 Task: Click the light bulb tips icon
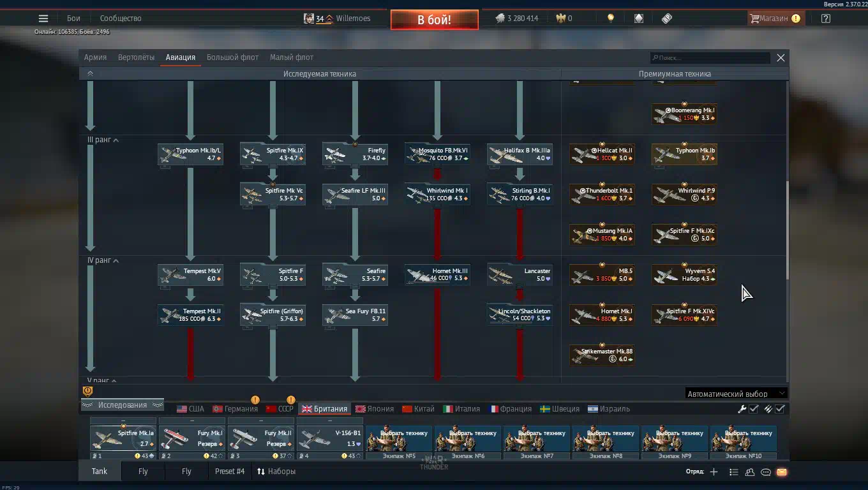pos(611,19)
